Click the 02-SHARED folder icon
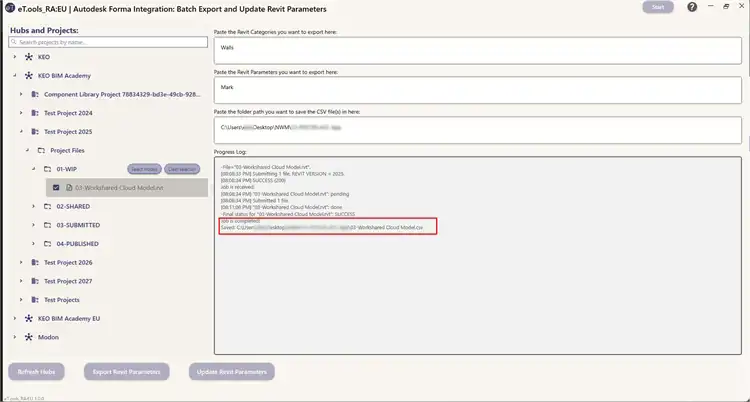The height and width of the screenshot is (402, 750). 47,207
